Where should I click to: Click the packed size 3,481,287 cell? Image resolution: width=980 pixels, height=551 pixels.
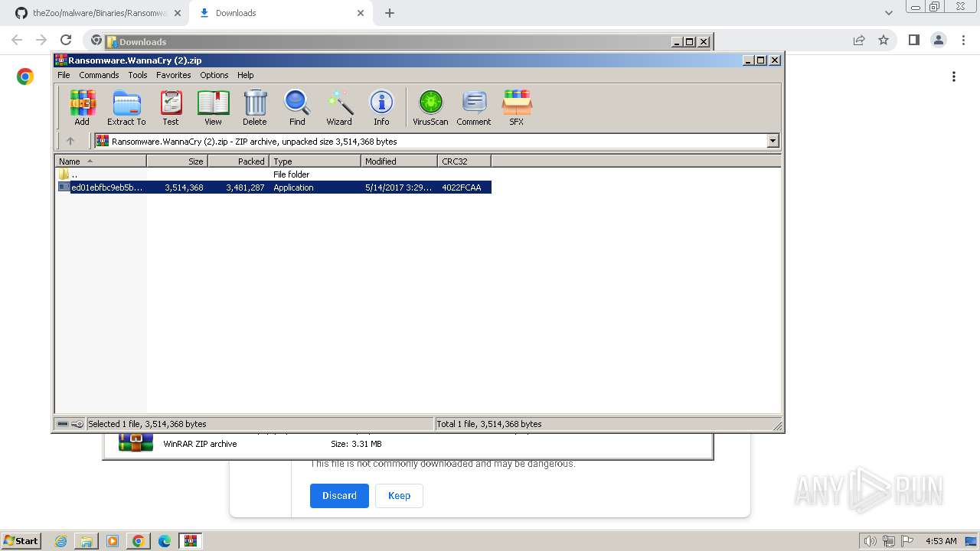245,187
